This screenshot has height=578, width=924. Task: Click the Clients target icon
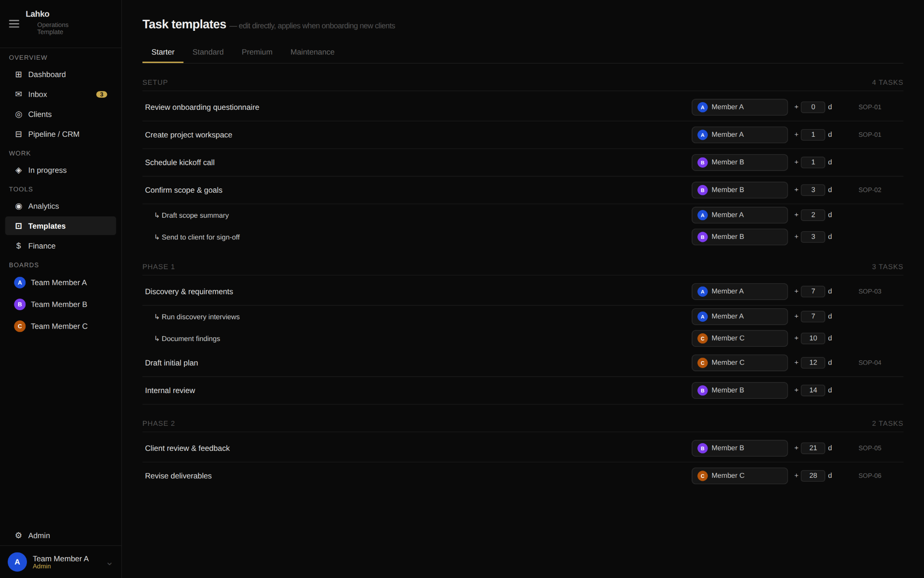click(x=18, y=115)
